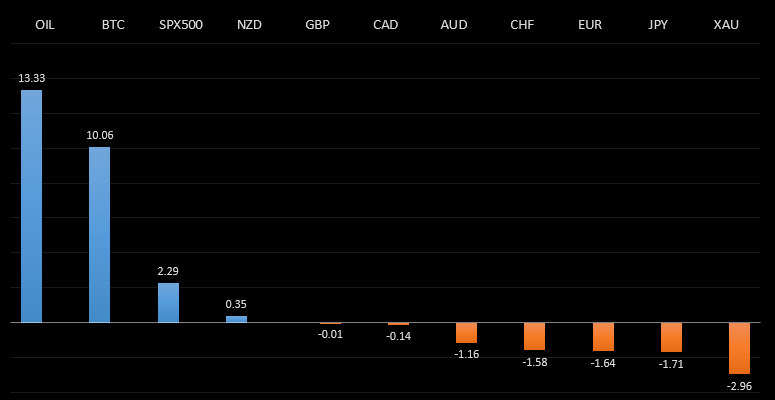Click the AUD header label
The image size is (775, 400).
click(454, 24)
